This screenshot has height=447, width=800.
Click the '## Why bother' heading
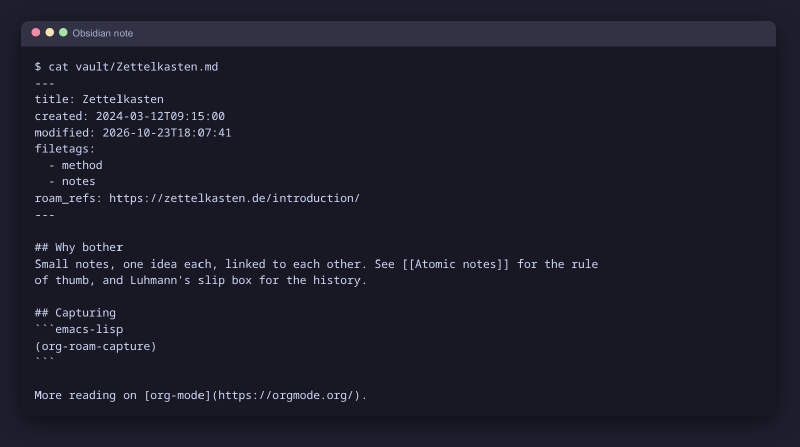79,247
